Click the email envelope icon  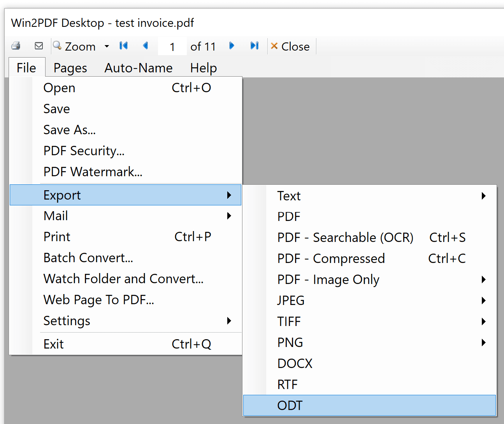point(39,46)
